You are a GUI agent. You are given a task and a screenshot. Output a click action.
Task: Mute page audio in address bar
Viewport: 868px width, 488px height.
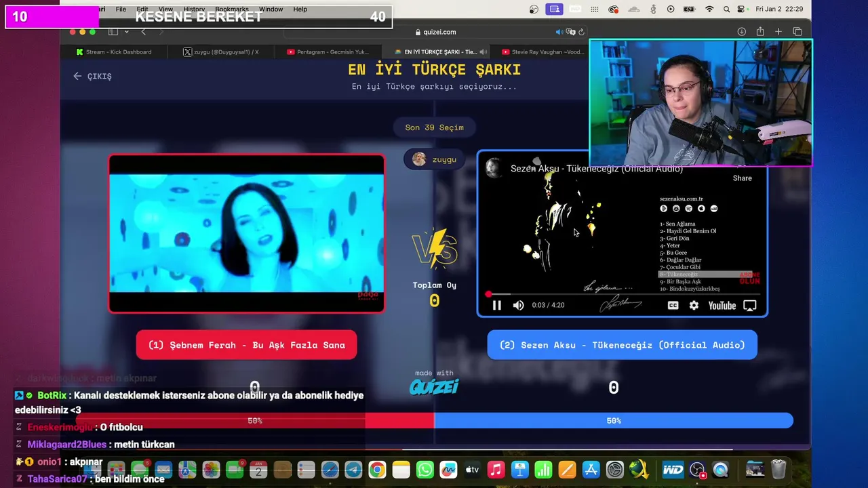click(x=559, y=32)
